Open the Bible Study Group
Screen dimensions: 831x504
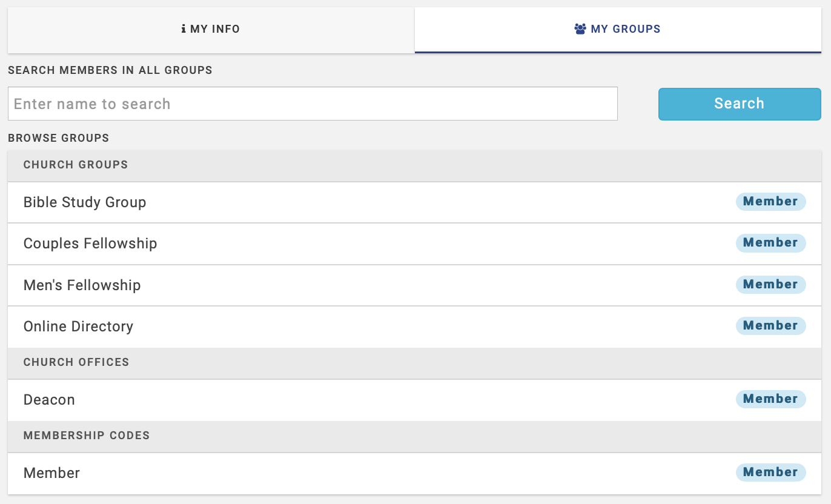85,202
